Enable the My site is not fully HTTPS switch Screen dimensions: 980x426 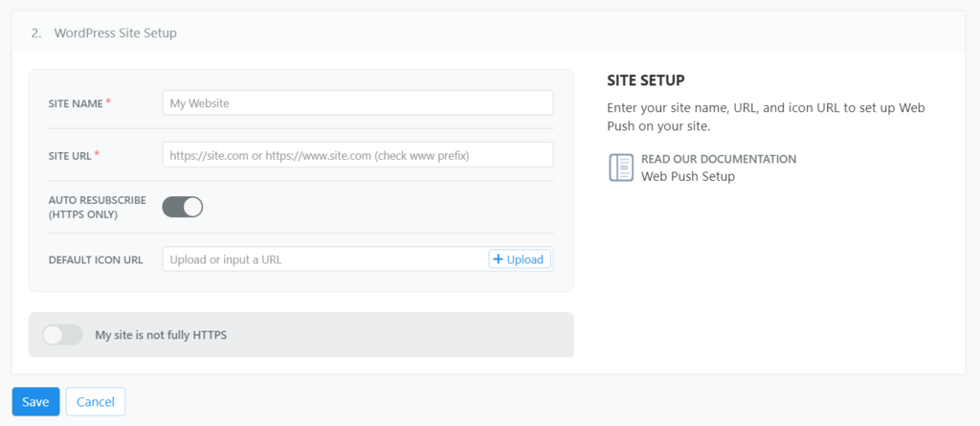62,335
